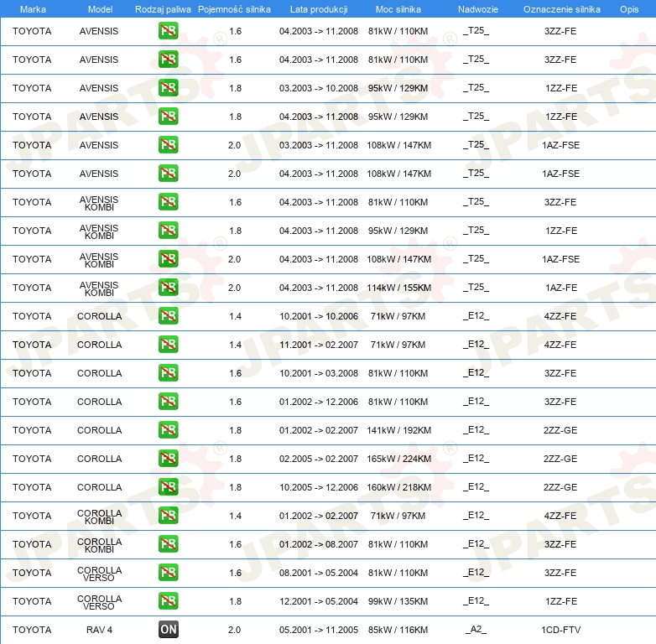Select COROLLA KOMBI model in 1.6 row
656x644 pixels.
pyautogui.click(x=99, y=545)
